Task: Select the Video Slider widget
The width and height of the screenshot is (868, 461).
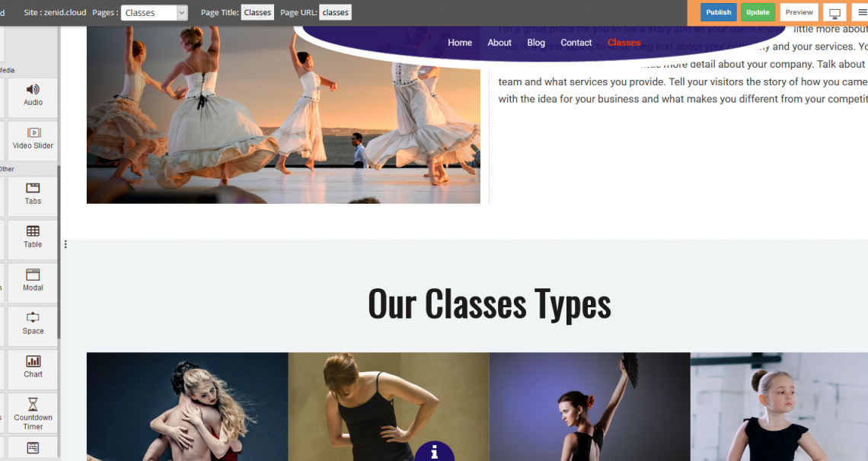Action: point(33,138)
